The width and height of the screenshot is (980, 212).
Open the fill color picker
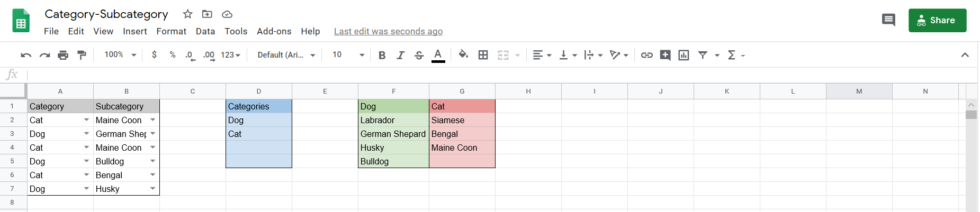(463, 54)
